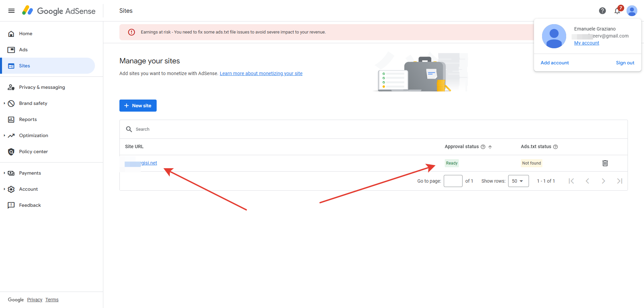Click the Ready approval status badge
This screenshot has width=644, height=308.
(x=452, y=163)
